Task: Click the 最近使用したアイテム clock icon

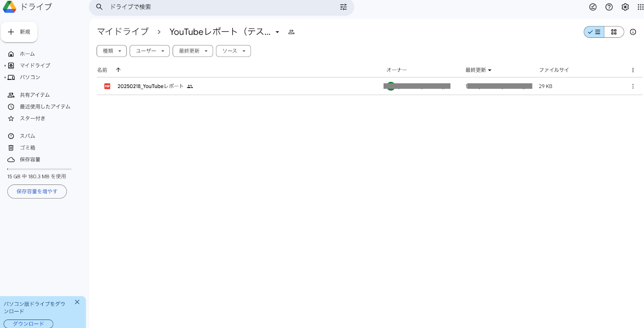Action: pyautogui.click(x=11, y=107)
